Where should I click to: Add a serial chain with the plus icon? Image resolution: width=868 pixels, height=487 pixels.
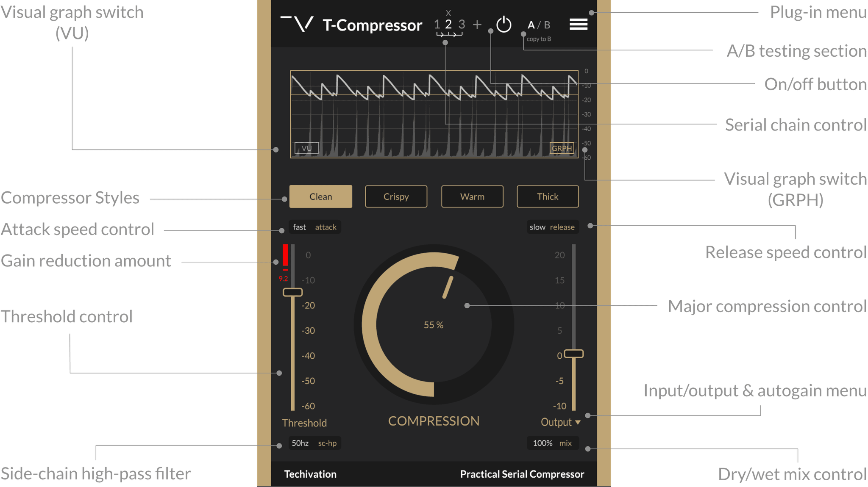tap(477, 25)
